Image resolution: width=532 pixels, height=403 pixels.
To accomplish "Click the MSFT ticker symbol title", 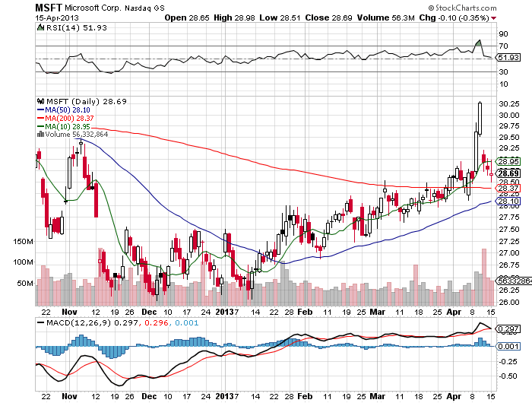I will click(49, 8).
